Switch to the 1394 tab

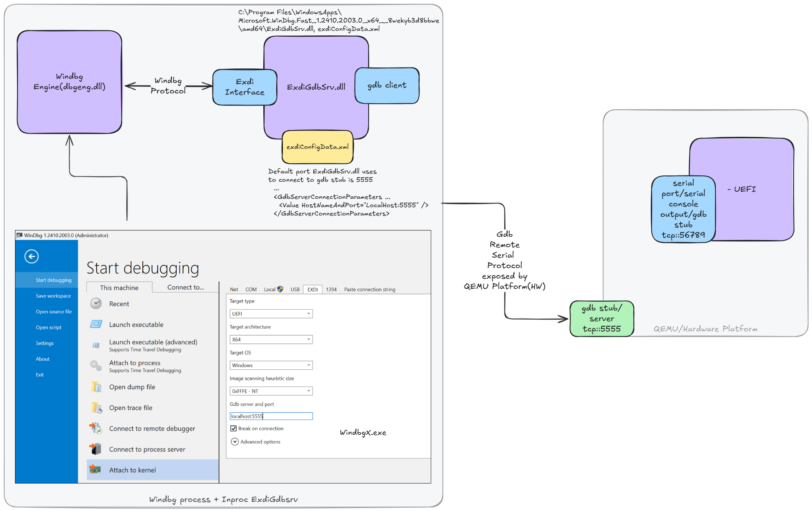[x=331, y=289]
